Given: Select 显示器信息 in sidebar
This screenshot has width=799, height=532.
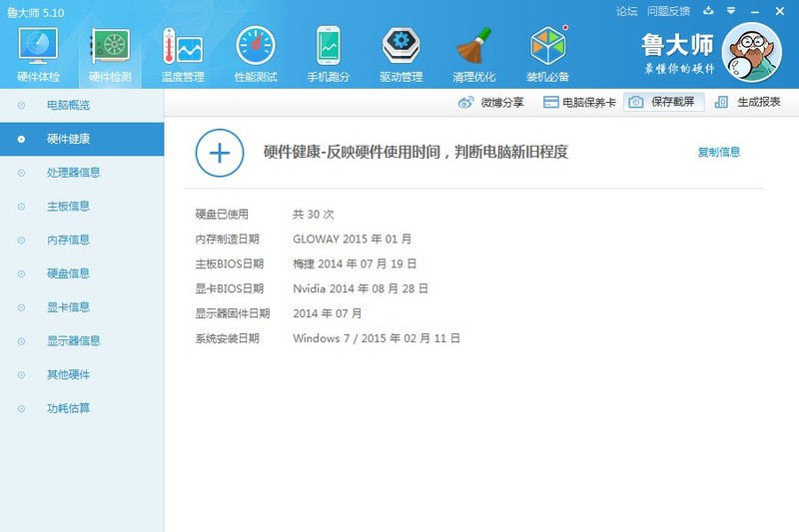Looking at the screenshot, I should pyautogui.click(x=82, y=340).
